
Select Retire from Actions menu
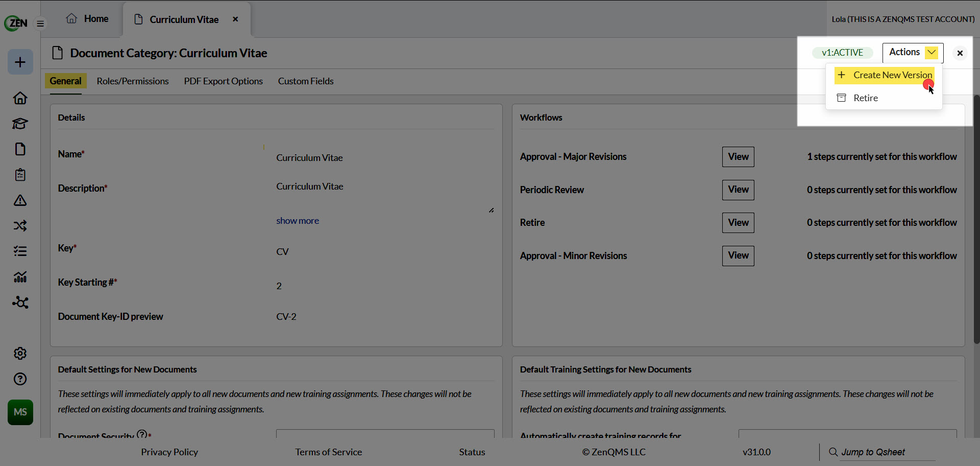[x=858, y=98]
